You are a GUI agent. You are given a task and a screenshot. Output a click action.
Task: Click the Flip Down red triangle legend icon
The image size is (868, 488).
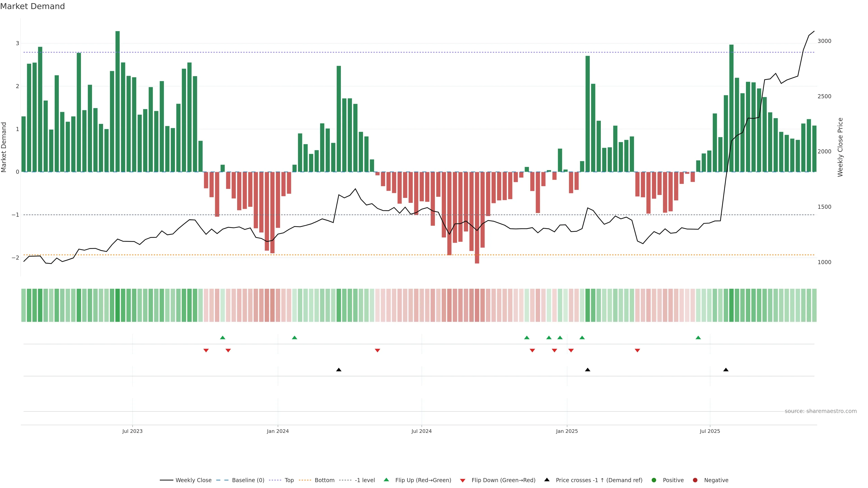(x=463, y=480)
